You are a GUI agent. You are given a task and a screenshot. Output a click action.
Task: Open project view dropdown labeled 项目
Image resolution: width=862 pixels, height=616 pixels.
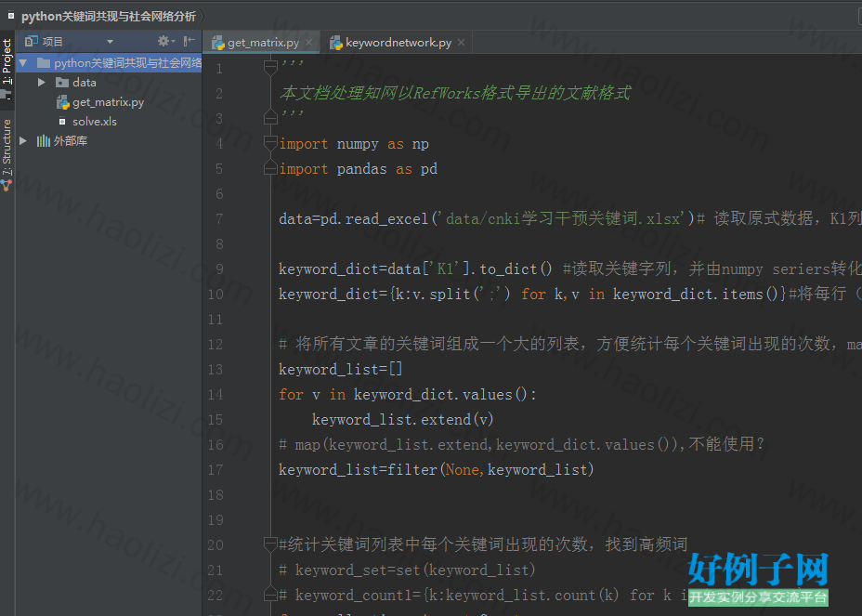pyautogui.click(x=110, y=41)
